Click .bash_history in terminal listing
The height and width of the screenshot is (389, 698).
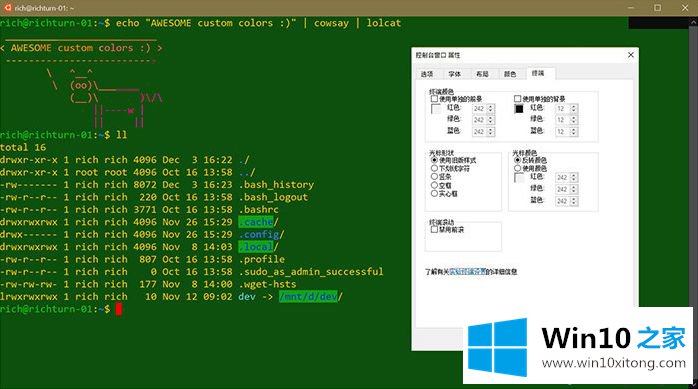pos(276,185)
